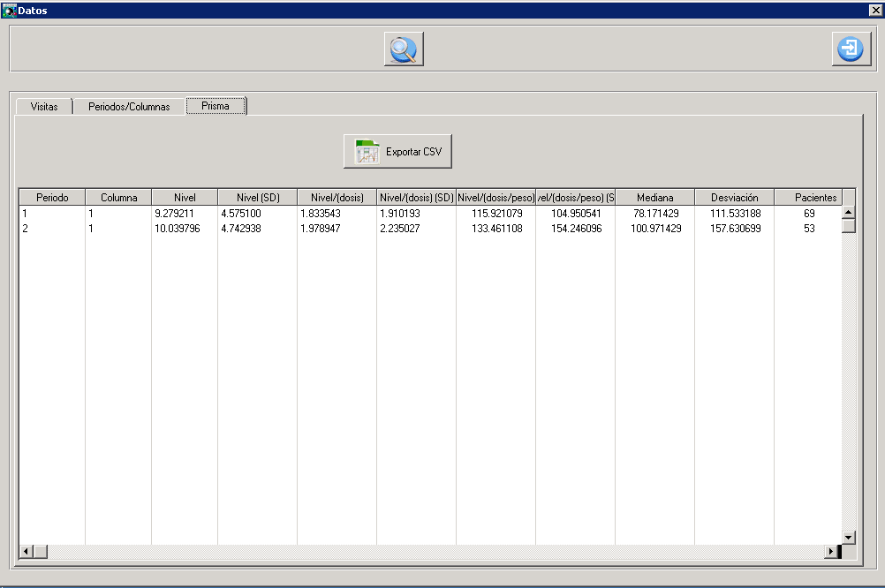Select the Prisma tab
This screenshot has width=885, height=588.
click(216, 106)
